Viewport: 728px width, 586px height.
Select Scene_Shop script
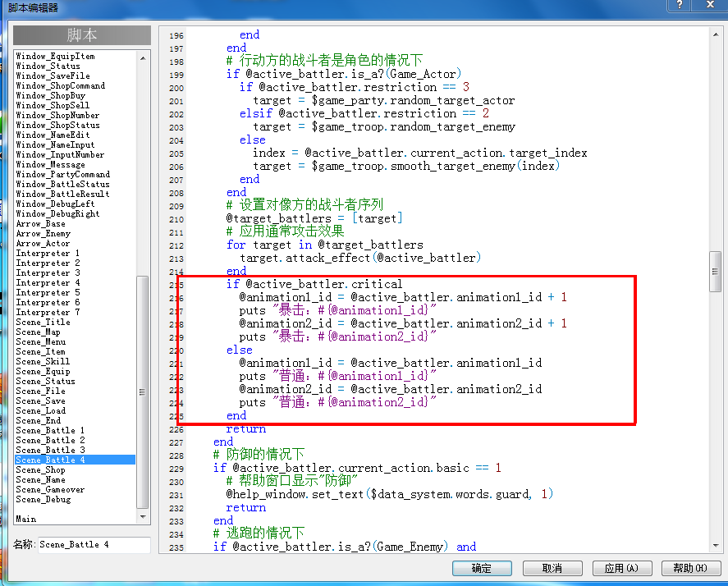(40, 470)
